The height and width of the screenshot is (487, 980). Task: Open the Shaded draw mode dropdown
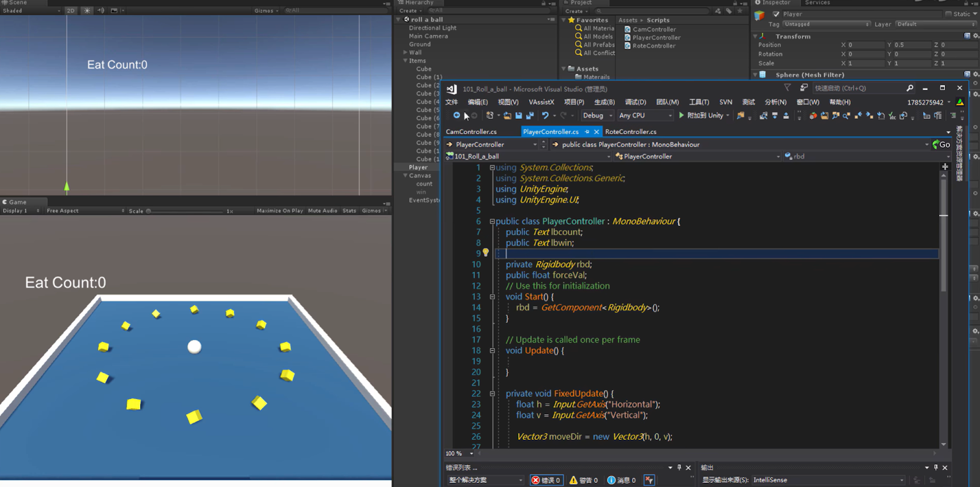click(x=31, y=10)
